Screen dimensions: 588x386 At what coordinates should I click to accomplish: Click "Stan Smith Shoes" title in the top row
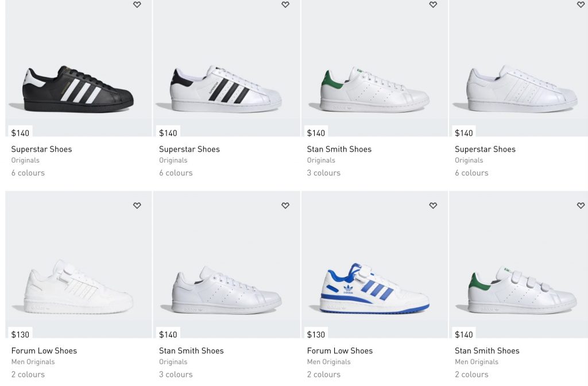point(339,149)
